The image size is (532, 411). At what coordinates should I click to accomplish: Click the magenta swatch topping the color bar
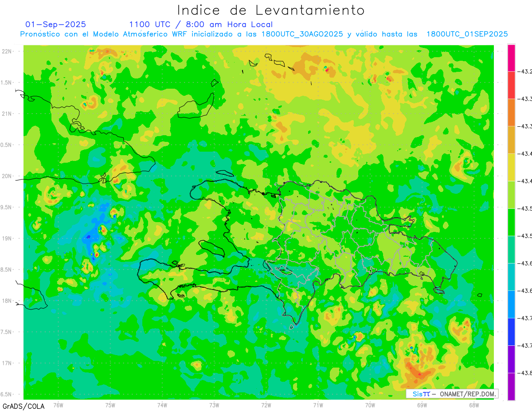(x=511, y=58)
